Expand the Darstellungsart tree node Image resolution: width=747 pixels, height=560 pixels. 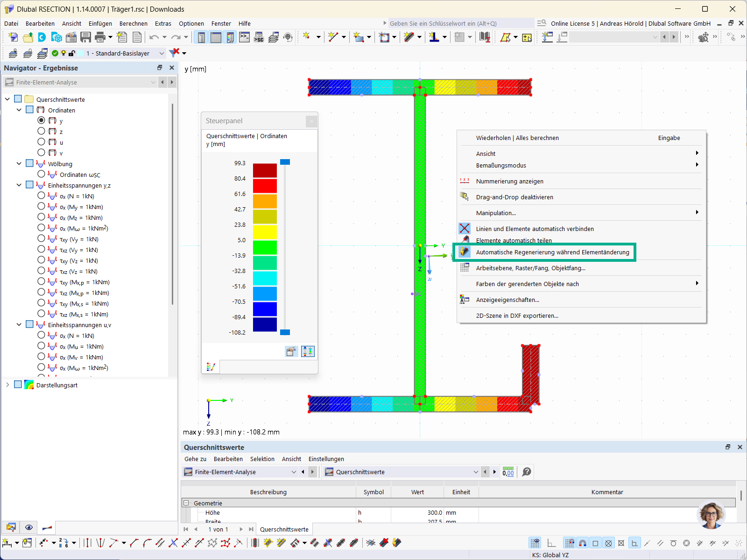(x=7, y=385)
